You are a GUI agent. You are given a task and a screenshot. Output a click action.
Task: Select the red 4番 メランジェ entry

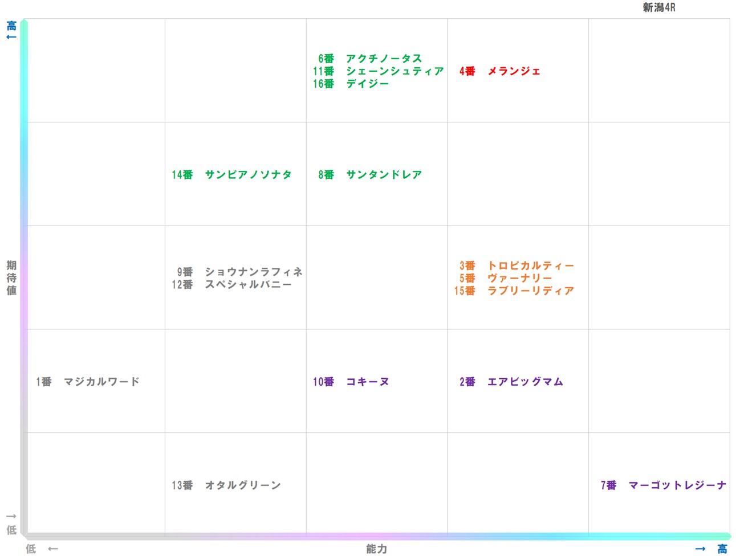coord(499,71)
